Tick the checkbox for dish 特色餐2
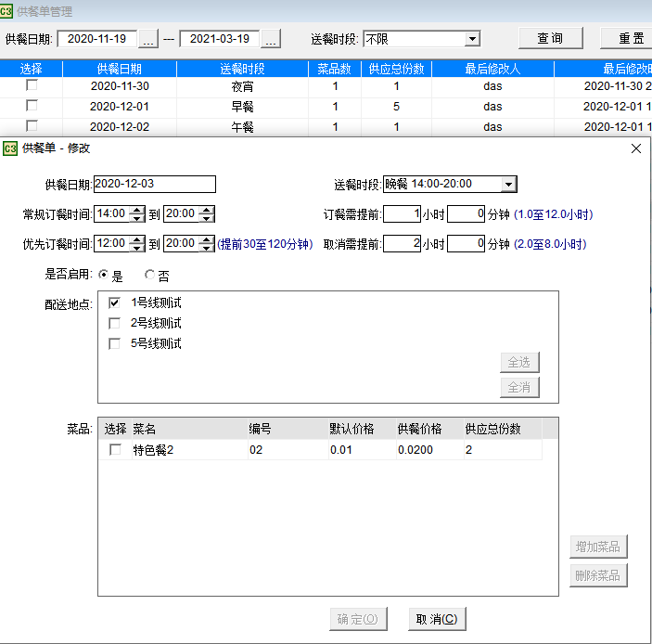Image resolution: width=652 pixels, height=644 pixels. 116,450
